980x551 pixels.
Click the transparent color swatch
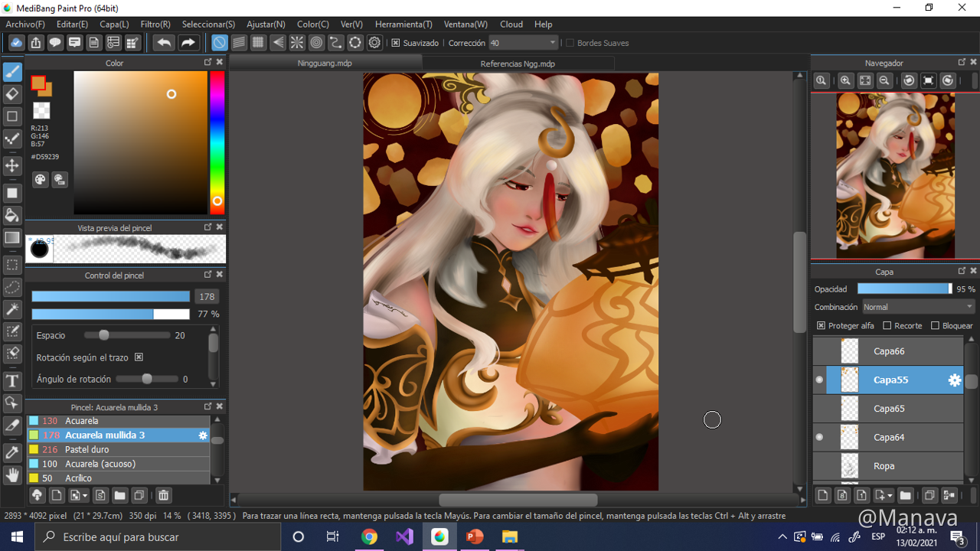[x=41, y=111]
